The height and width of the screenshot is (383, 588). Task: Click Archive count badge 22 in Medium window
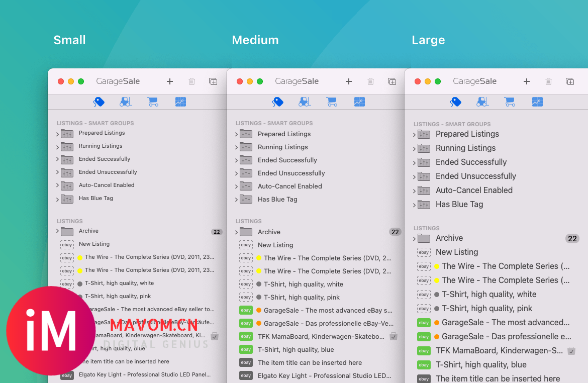[395, 232]
